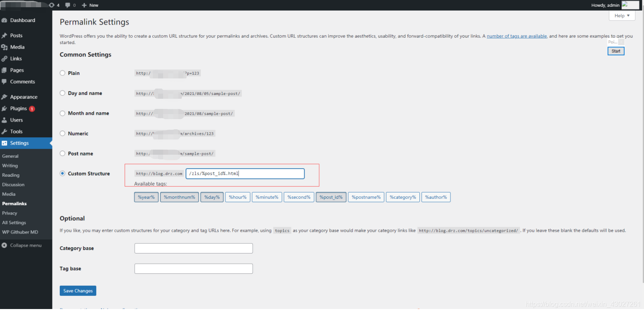Viewport: 644px width, 312px height.
Task: Open the Discussion settings submenu item
Action: click(x=13, y=185)
